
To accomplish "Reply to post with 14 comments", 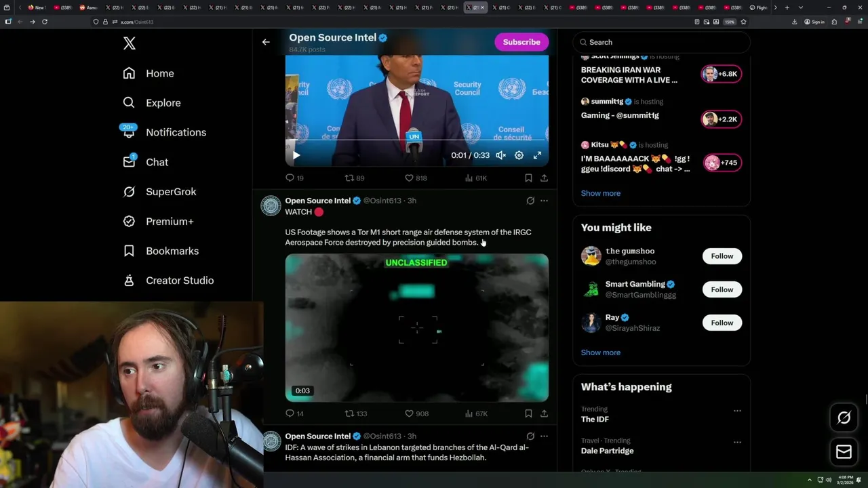I will click(x=294, y=413).
